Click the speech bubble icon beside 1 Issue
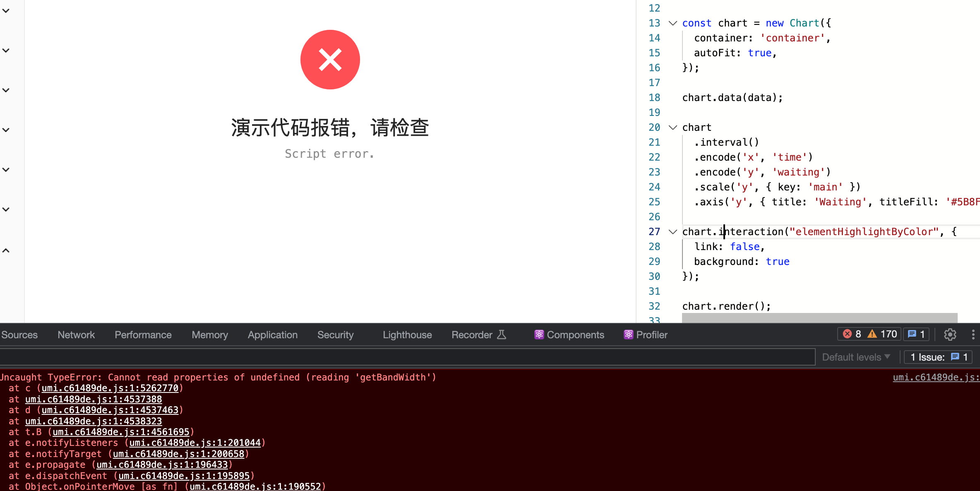Image resolution: width=980 pixels, height=491 pixels. [x=955, y=357]
